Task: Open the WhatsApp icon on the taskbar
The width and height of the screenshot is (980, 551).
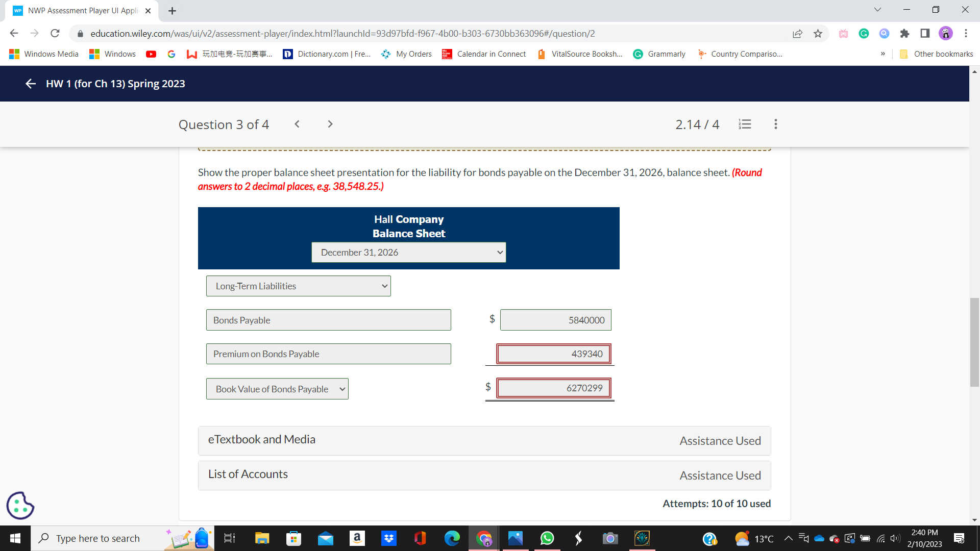Action: (547, 538)
